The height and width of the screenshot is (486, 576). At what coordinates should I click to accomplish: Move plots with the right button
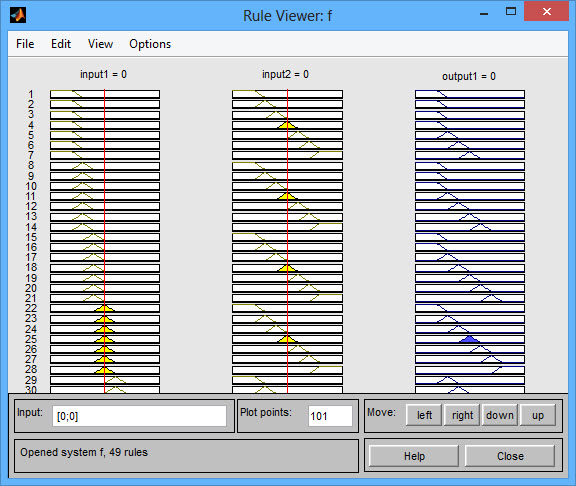click(x=462, y=415)
